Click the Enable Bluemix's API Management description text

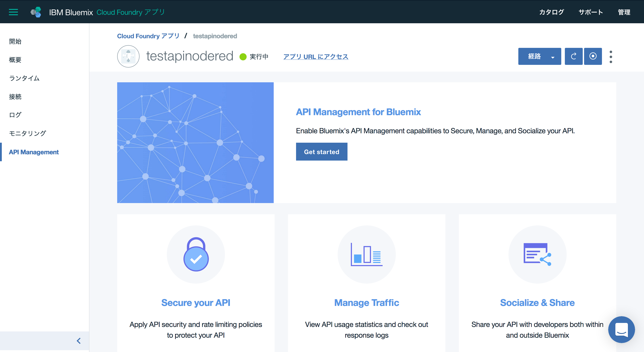click(x=435, y=131)
